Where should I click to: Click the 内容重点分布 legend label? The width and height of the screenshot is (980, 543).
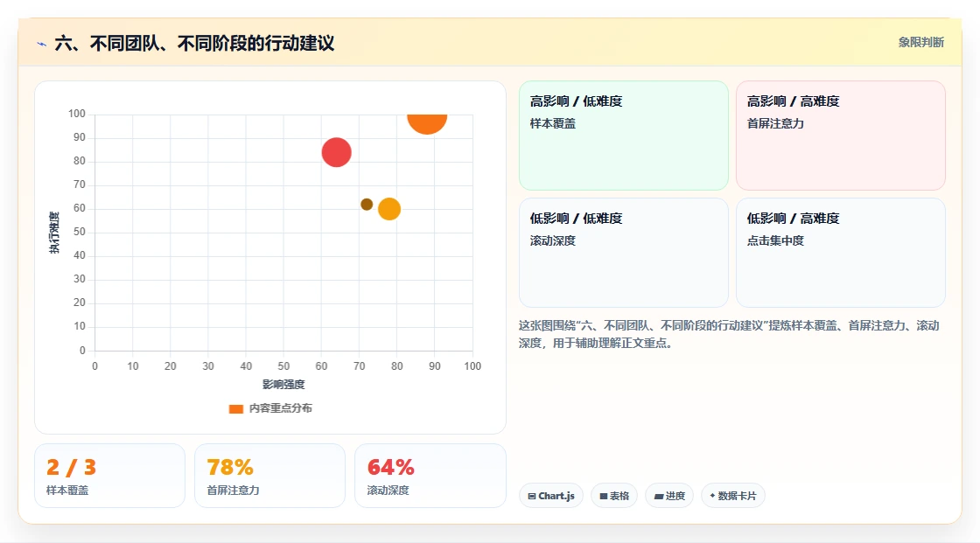pos(281,408)
